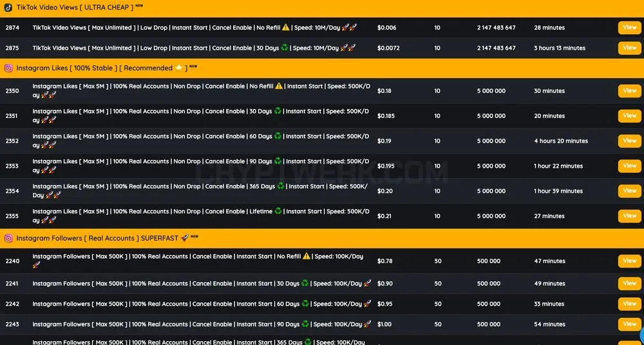Click the $0.006 rate of service 2874
This screenshot has width=644, height=345.
387,28
